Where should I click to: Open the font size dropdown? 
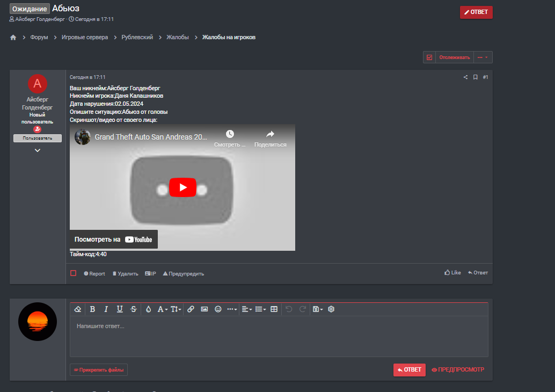coord(176,309)
